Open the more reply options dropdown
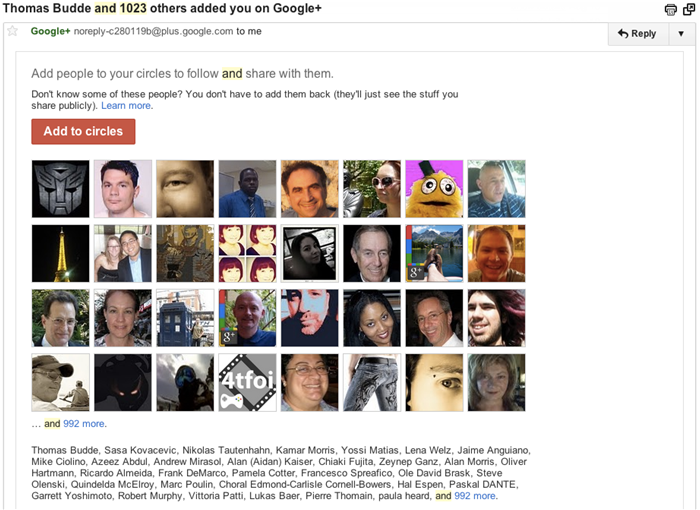The height and width of the screenshot is (510, 700). pos(681,33)
